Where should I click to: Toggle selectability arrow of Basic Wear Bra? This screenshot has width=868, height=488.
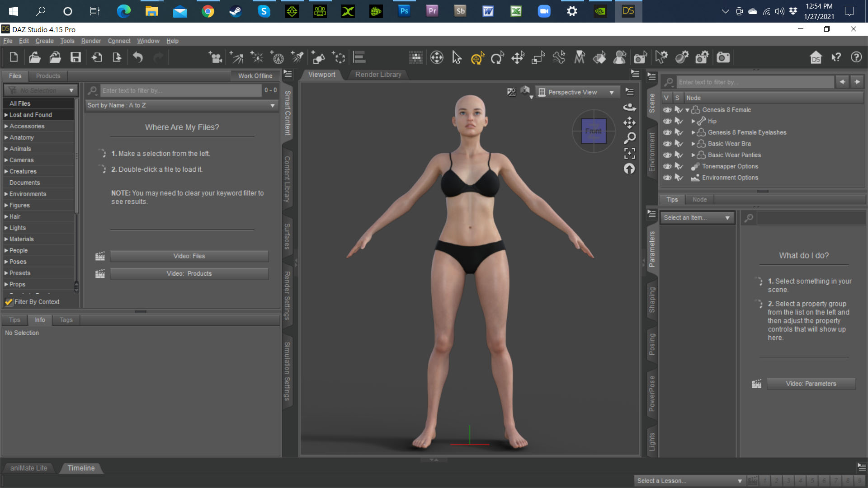679,144
